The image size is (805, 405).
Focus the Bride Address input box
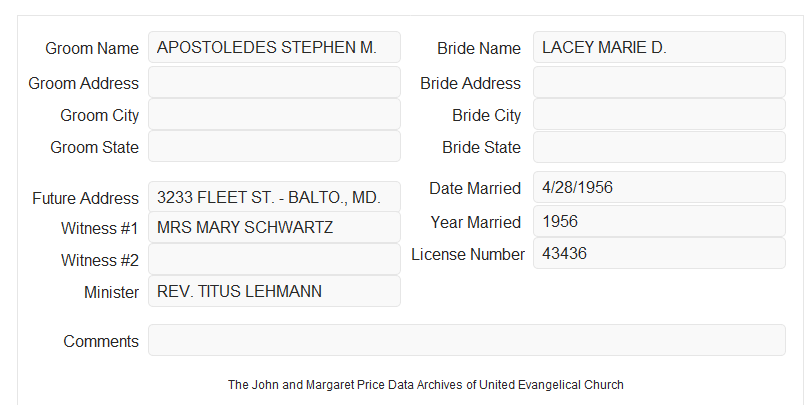(x=659, y=82)
